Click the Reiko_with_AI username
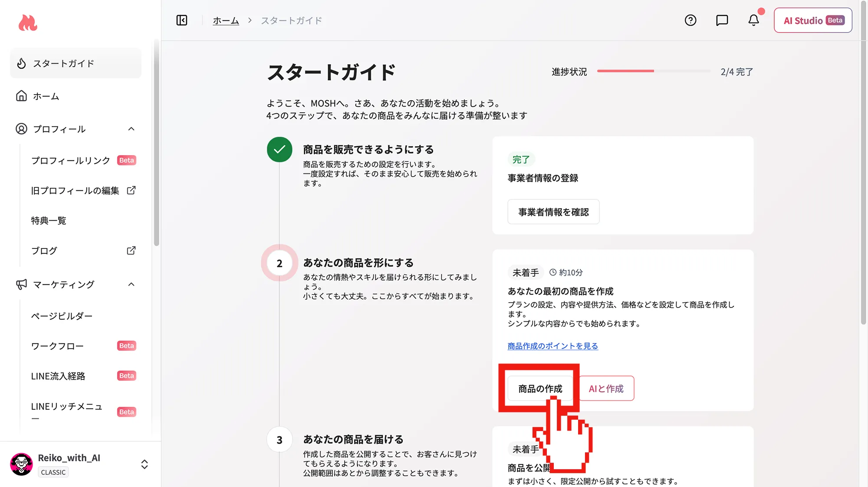The height and width of the screenshot is (487, 868). (x=69, y=458)
